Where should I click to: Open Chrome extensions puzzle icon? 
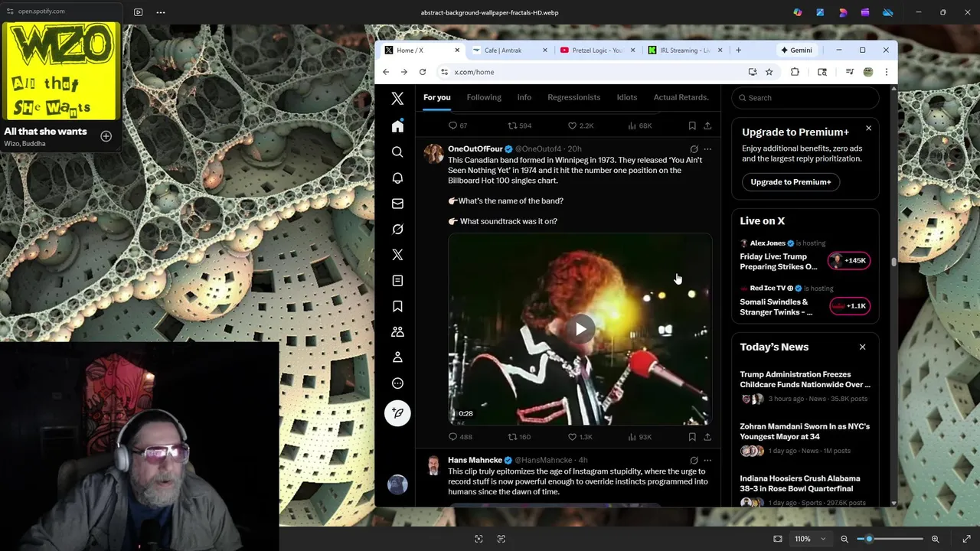(x=795, y=72)
